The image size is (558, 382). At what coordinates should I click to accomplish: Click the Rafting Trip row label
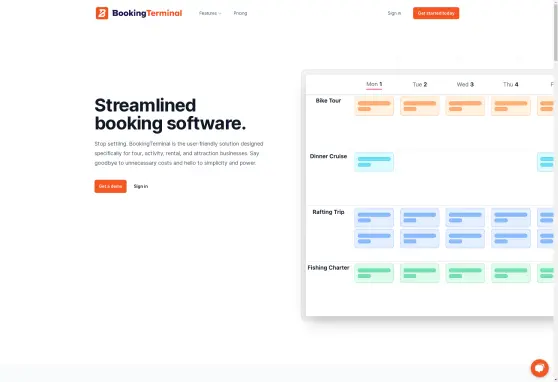click(x=328, y=212)
